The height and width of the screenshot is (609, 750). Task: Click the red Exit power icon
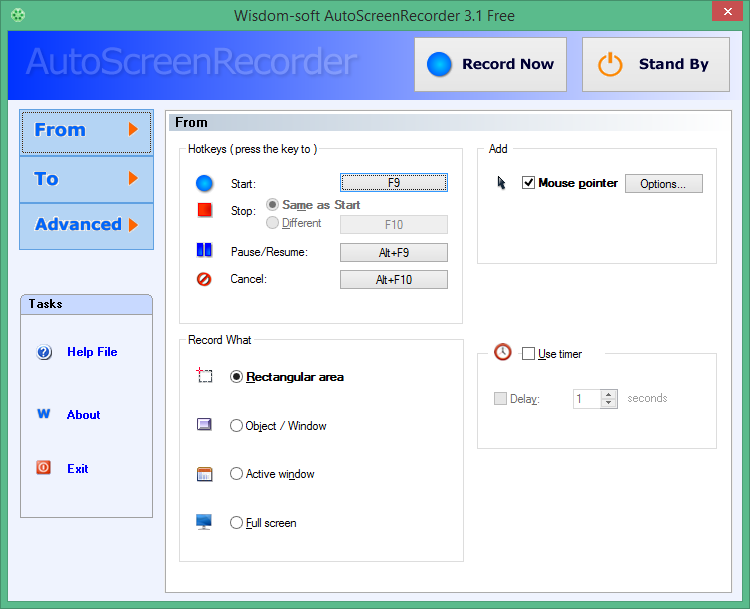coord(44,467)
